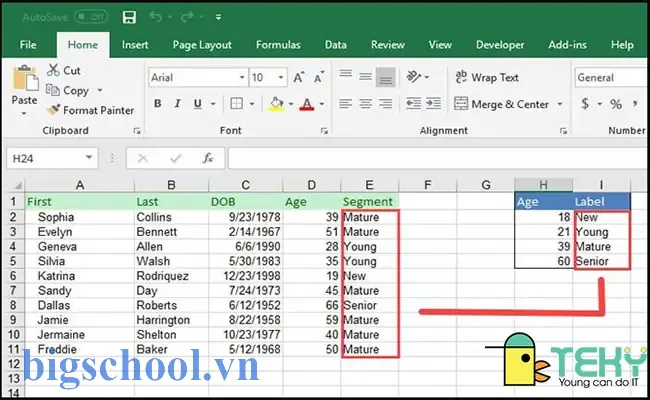The image size is (650, 400).
Task: Open the Fill Color palette arrow
Action: pyautogui.click(x=291, y=104)
